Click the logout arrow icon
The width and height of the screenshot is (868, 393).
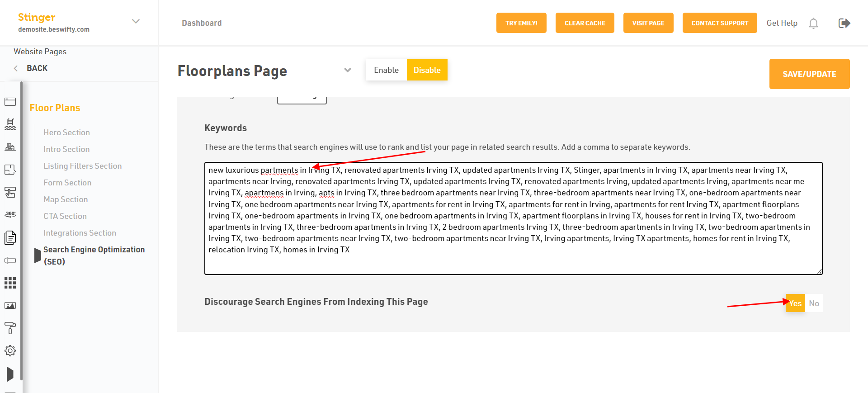[844, 23]
